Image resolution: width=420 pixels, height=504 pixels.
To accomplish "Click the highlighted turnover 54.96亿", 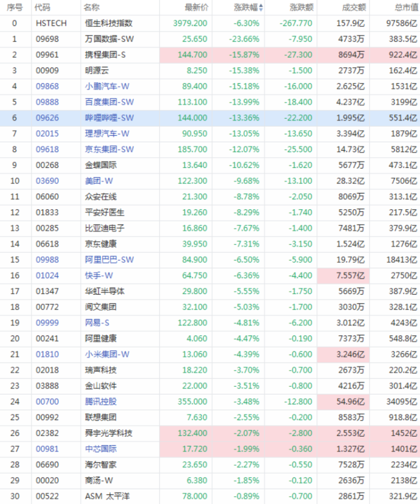I will coord(351,402).
